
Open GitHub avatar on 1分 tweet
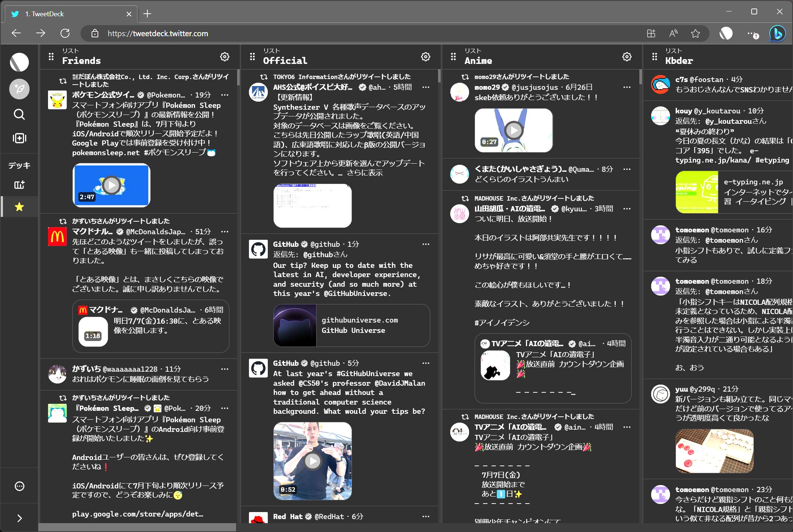258,249
